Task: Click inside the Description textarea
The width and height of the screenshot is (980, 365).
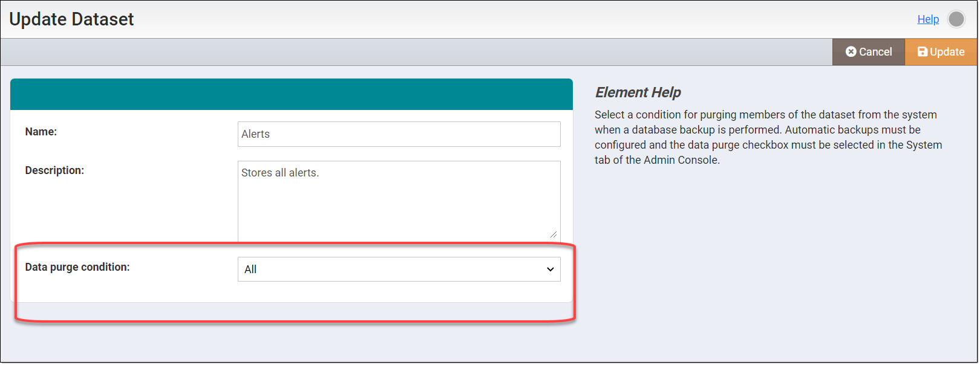Action: (x=399, y=199)
